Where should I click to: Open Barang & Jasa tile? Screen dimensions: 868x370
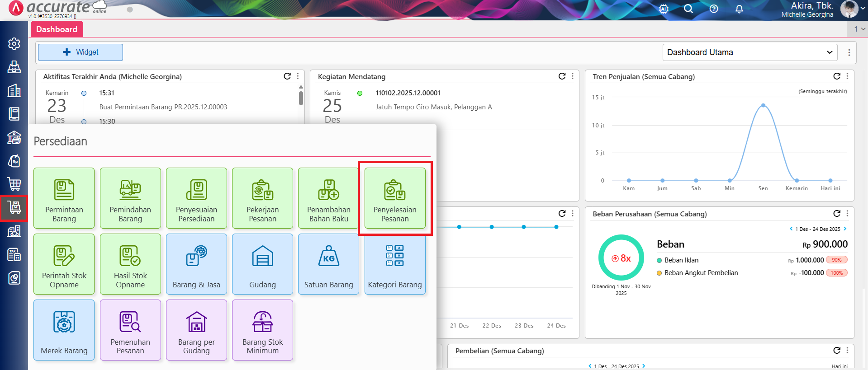pos(196,264)
